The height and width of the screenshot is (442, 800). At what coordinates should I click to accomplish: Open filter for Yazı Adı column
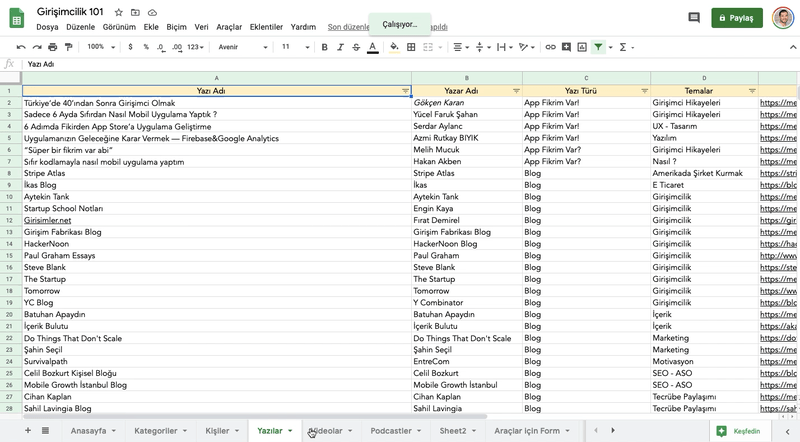coord(406,91)
